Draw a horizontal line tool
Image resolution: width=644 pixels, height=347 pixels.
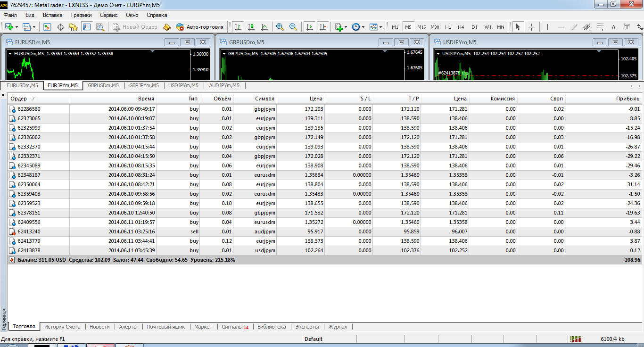561,27
